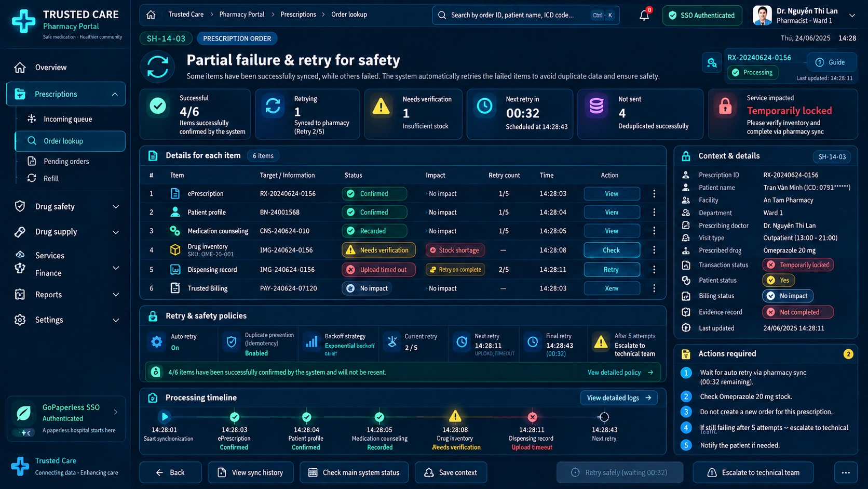Click the Overview home icon in sidebar

click(20, 68)
